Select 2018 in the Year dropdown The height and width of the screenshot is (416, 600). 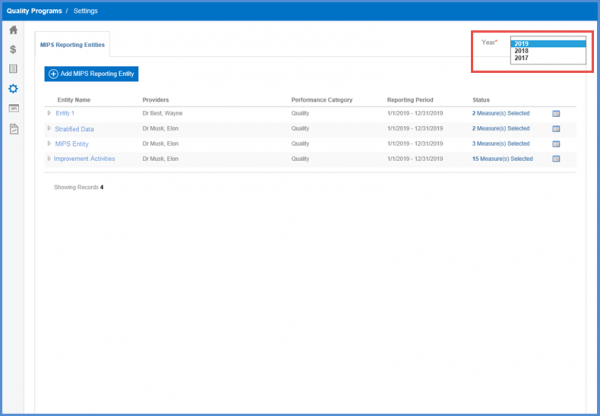click(548, 51)
